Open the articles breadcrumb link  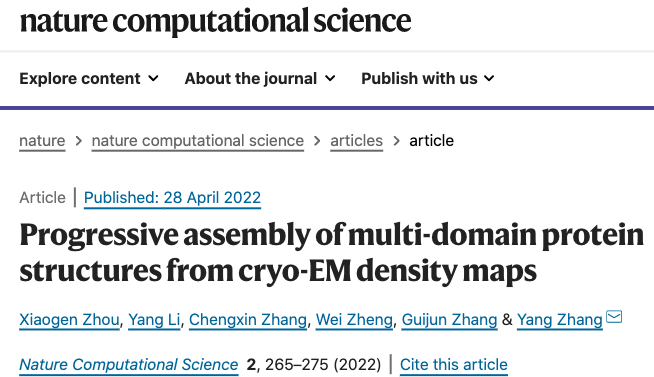[x=357, y=141]
